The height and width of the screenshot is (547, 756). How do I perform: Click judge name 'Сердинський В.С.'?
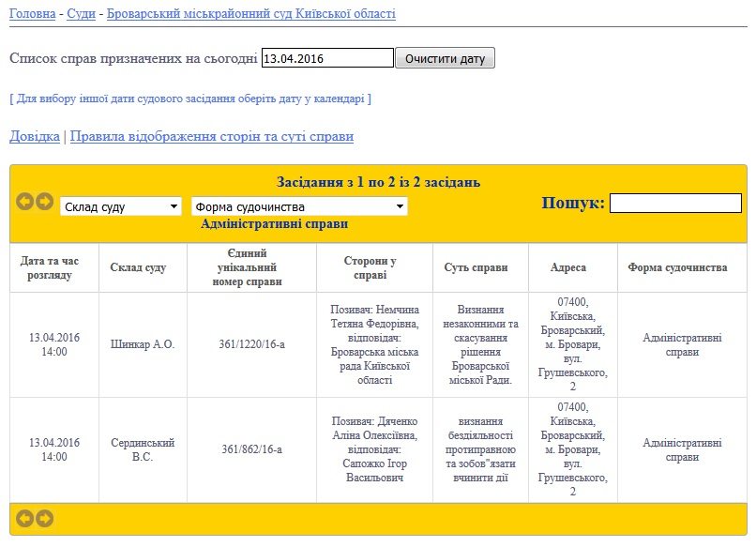pos(143,449)
